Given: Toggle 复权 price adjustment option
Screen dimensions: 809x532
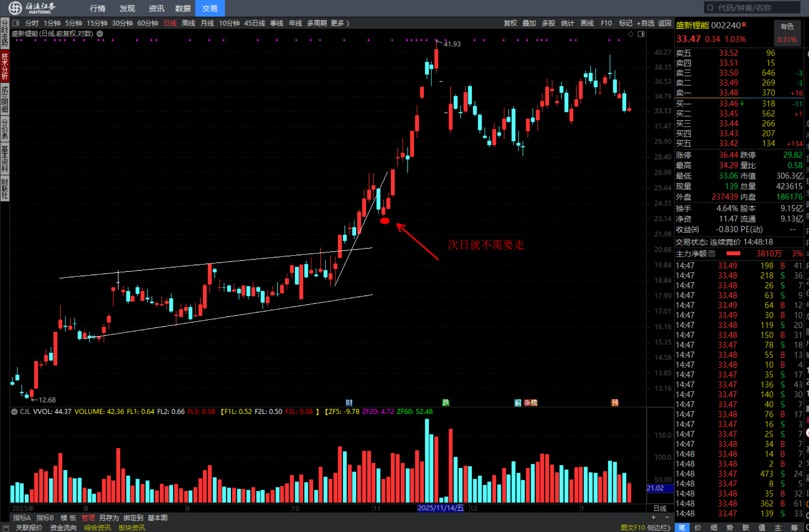Looking at the screenshot, I should [510, 23].
